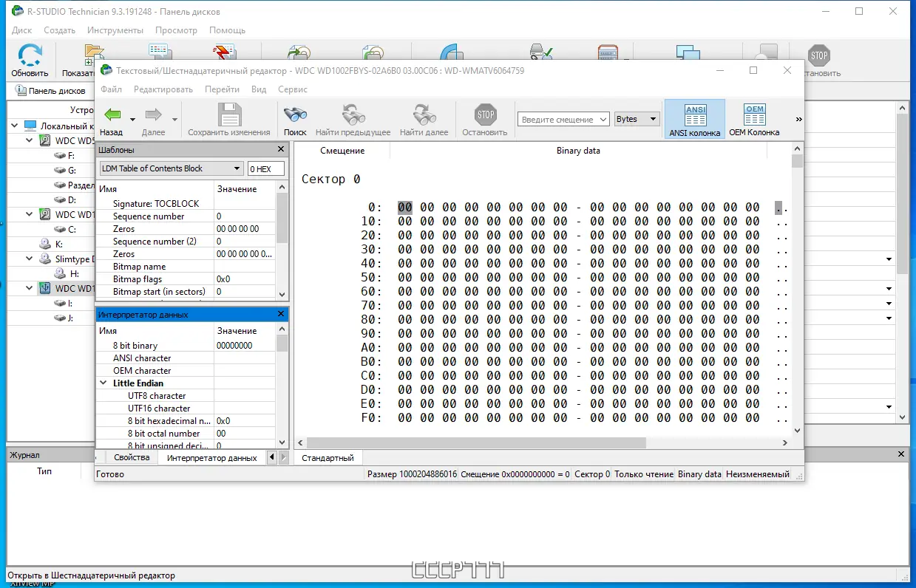The image size is (916, 588).
Task: Click Шаблоны panel vertical scrollbar thumb
Action: pyautogui.click(x=282, y=219)
